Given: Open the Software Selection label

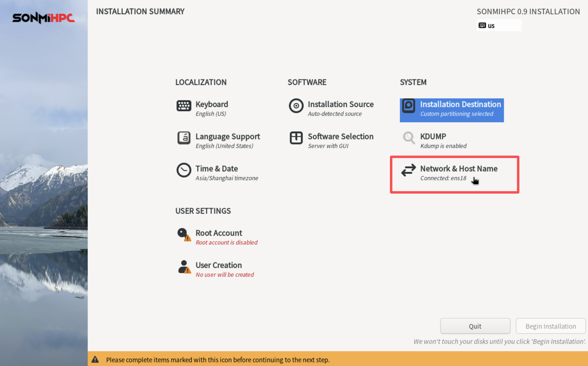Looking at the screenshot, I should point(340,137).
